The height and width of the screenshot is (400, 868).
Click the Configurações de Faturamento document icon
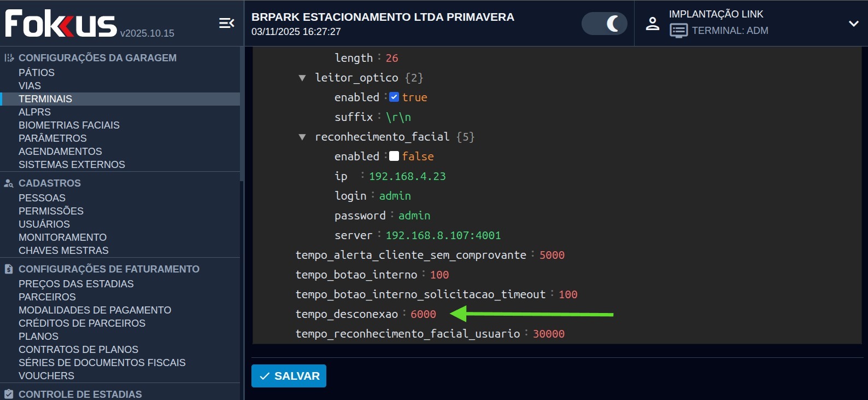[x=9, y=269]
